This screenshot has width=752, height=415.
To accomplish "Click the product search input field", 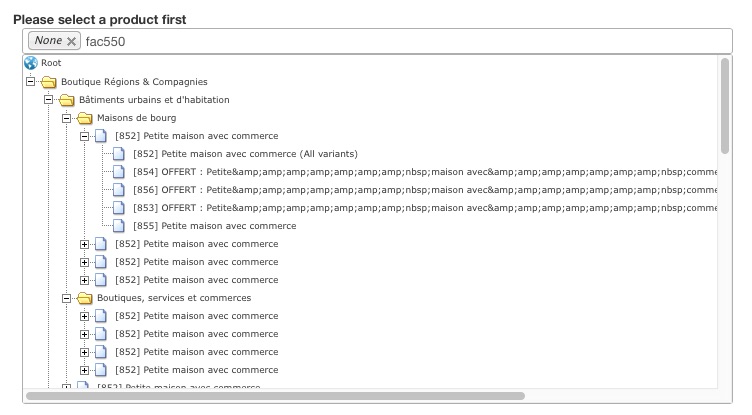I will click(400, 41).
